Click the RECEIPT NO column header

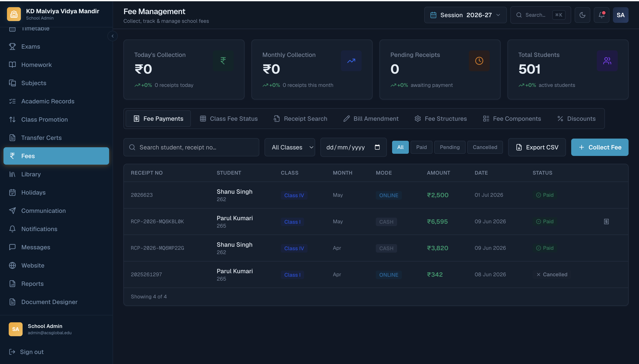click(147, 173)
